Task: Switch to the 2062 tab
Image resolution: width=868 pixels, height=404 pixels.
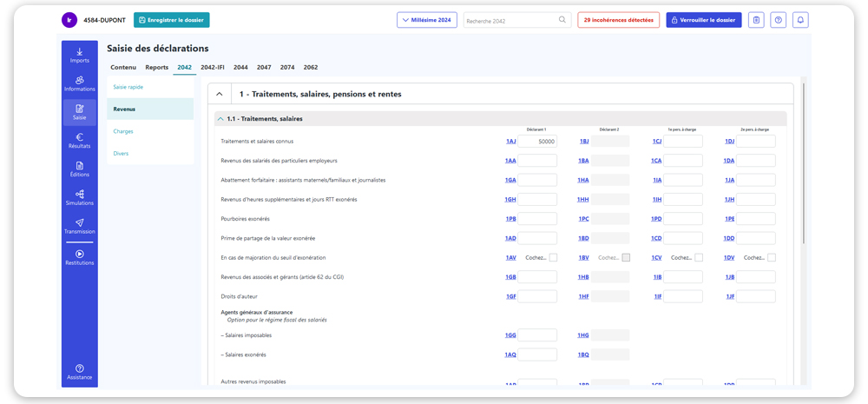Action: (311, 68)
